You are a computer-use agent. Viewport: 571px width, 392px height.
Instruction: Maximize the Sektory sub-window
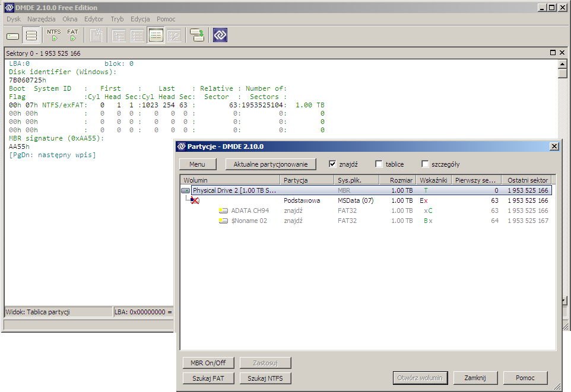(x=553, y=53)
